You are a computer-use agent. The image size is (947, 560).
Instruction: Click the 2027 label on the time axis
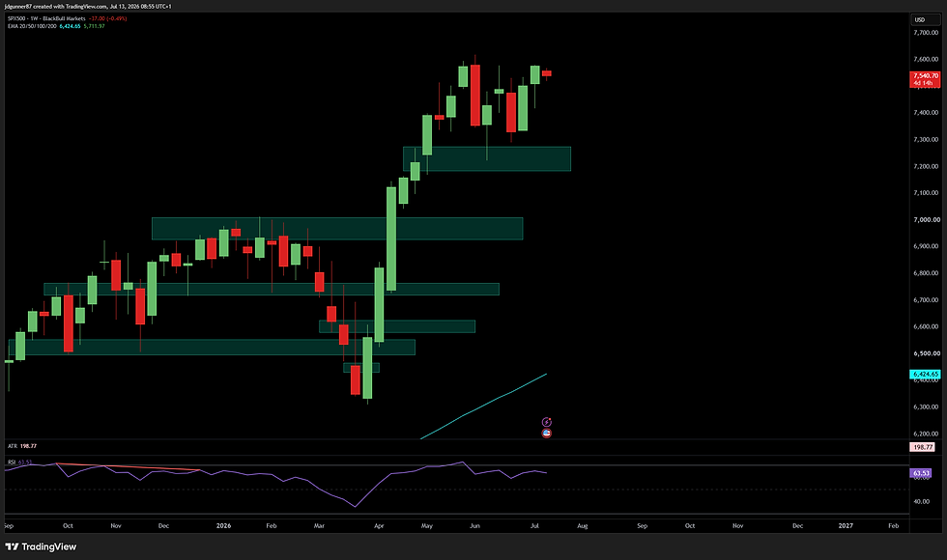point(846,525)
